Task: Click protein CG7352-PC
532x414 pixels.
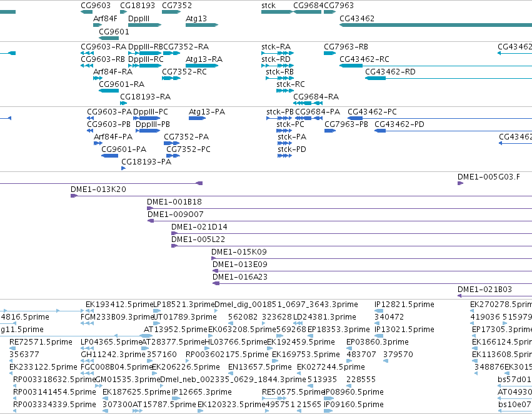Action: 173,156
